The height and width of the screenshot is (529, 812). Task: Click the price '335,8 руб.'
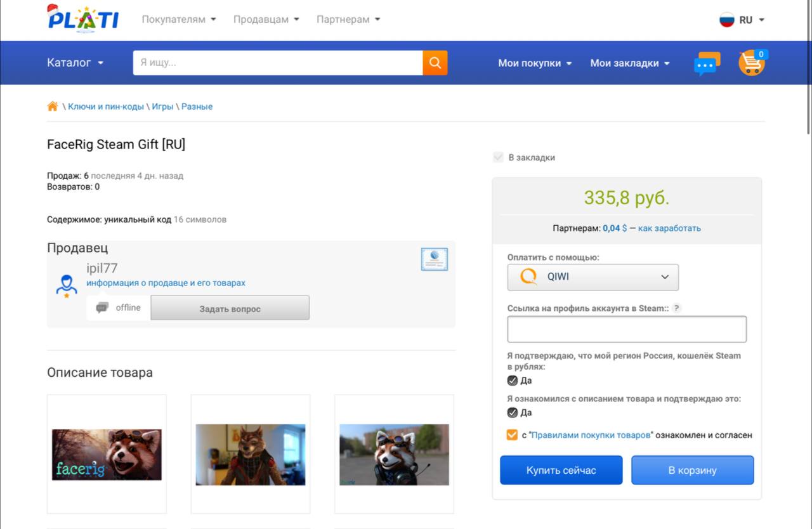pos(627,198)
